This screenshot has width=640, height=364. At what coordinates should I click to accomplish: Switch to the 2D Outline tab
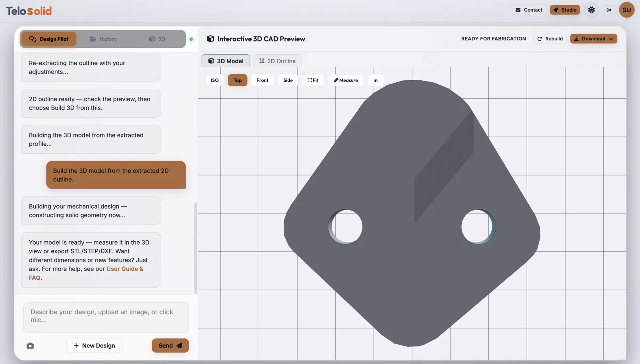click(277, 61)
